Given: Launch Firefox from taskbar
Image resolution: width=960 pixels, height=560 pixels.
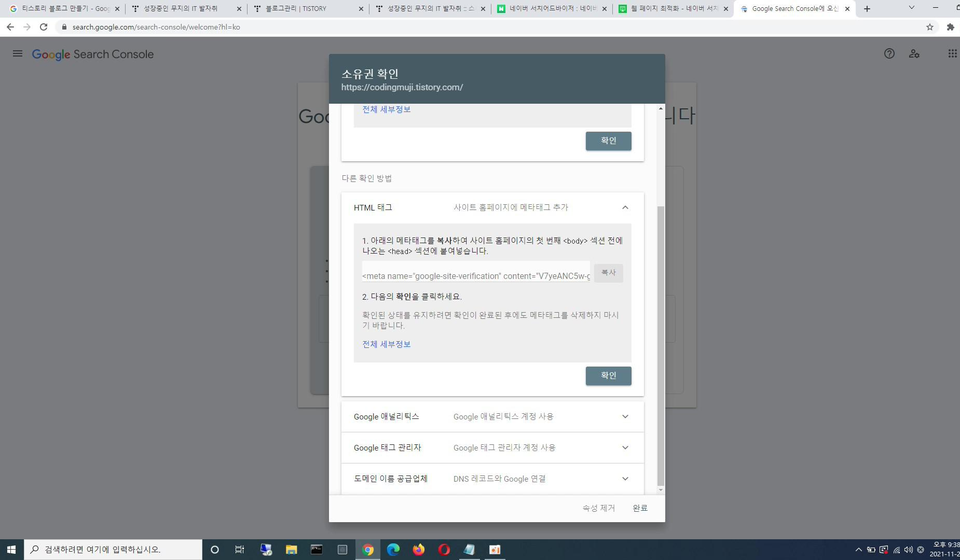Looking at the screenshot, I should pos(419,550).
